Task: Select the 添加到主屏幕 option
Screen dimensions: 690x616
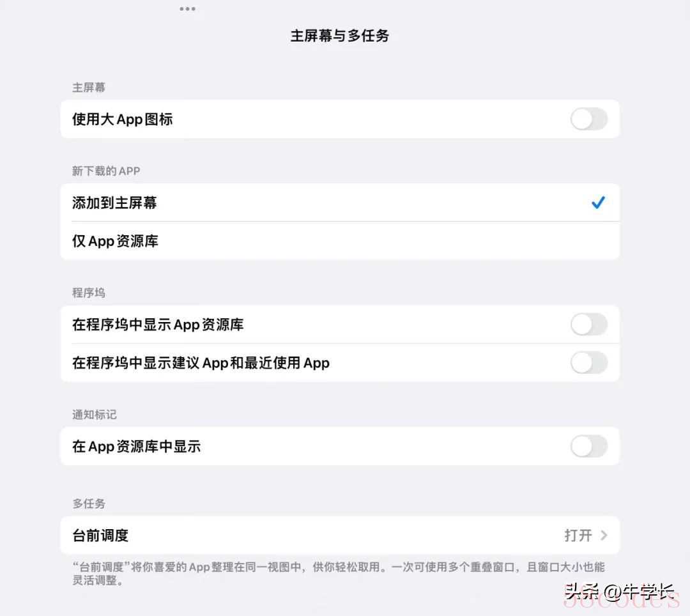Action: tap(340, 203)
